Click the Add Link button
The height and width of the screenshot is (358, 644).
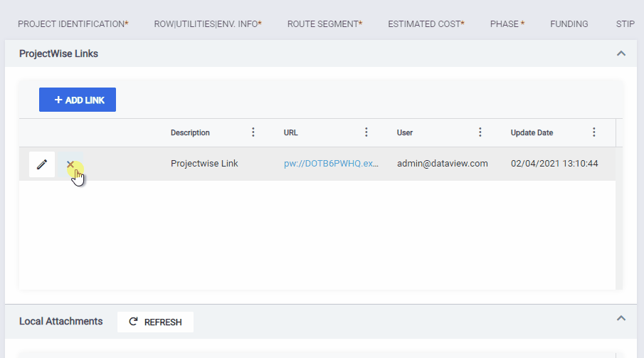tap(78, 100)
